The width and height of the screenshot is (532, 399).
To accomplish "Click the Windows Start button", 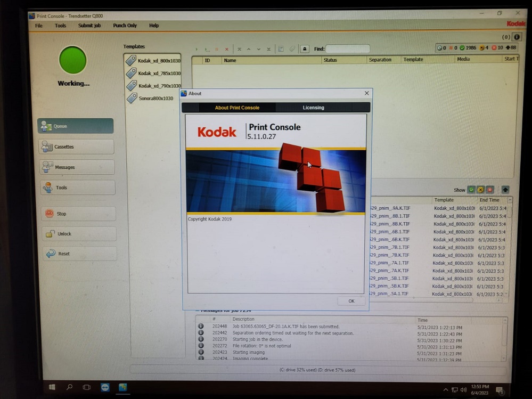I will [x=52, y=387].
